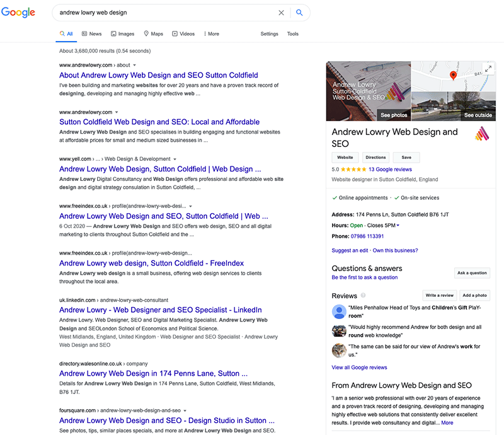Click the Andrew Lowry striped business logo
504x435 pixels.
pos(482,134)
